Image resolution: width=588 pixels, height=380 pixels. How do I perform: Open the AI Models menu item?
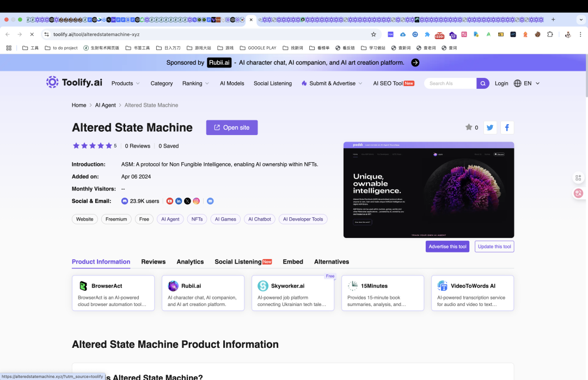point(232,83)
